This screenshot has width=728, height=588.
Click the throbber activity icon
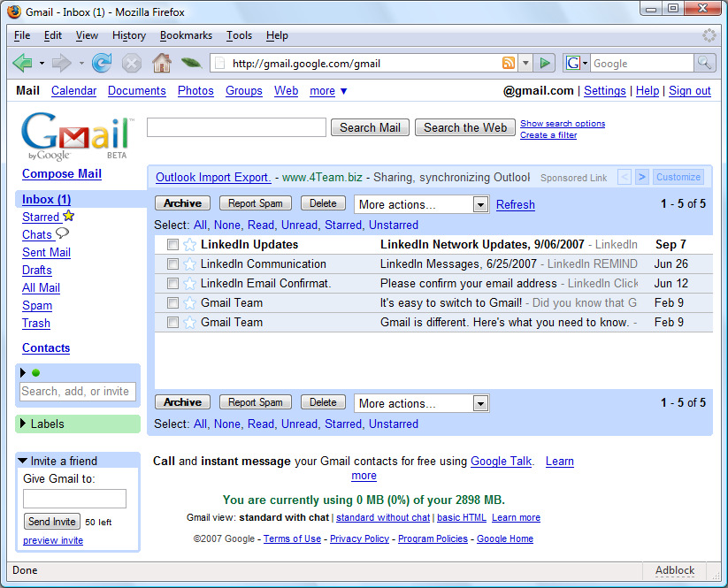click(x=709, y=35)
